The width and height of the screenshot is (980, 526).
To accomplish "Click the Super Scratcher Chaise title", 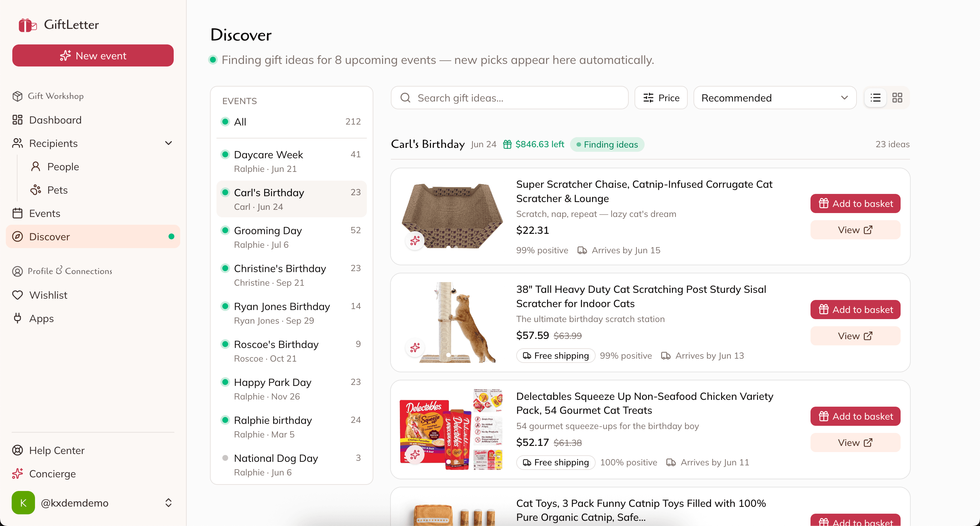I will (x=644, y=191).
